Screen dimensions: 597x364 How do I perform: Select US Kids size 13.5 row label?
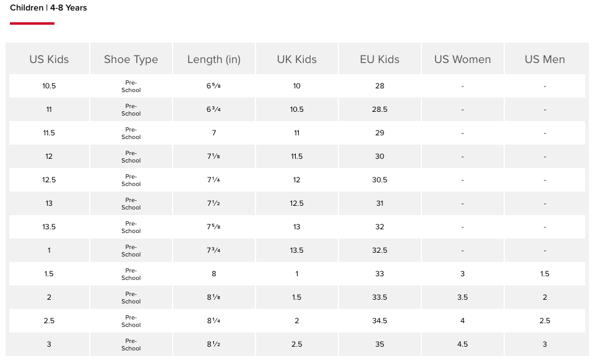(49, 227)
